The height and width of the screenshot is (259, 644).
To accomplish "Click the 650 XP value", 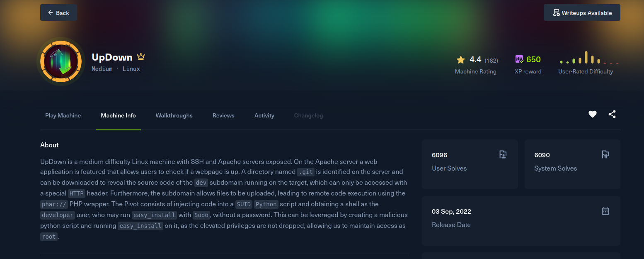I will coord(533,59).
